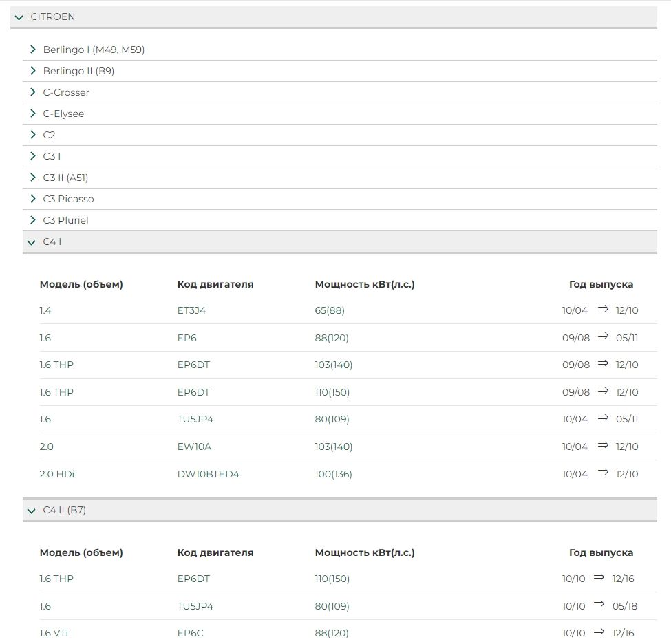Open the ET3J4 engine code link

[x=191, y=310]
